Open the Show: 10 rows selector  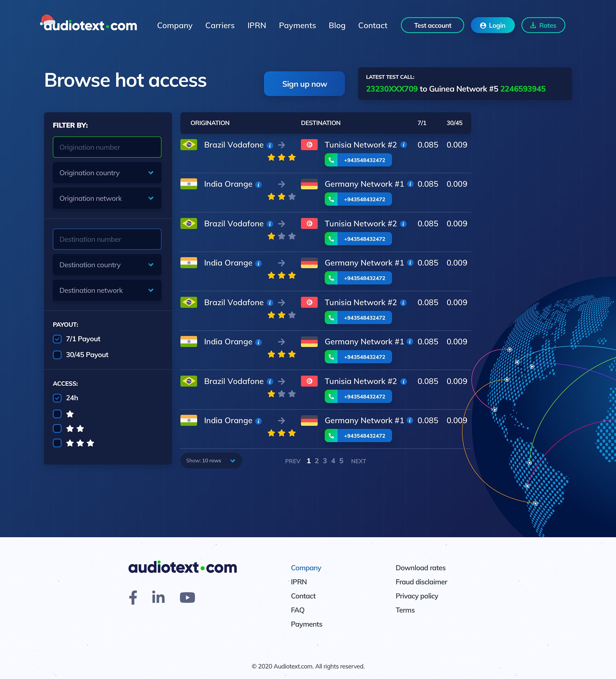pyautogui.click(x=211, y=460)
